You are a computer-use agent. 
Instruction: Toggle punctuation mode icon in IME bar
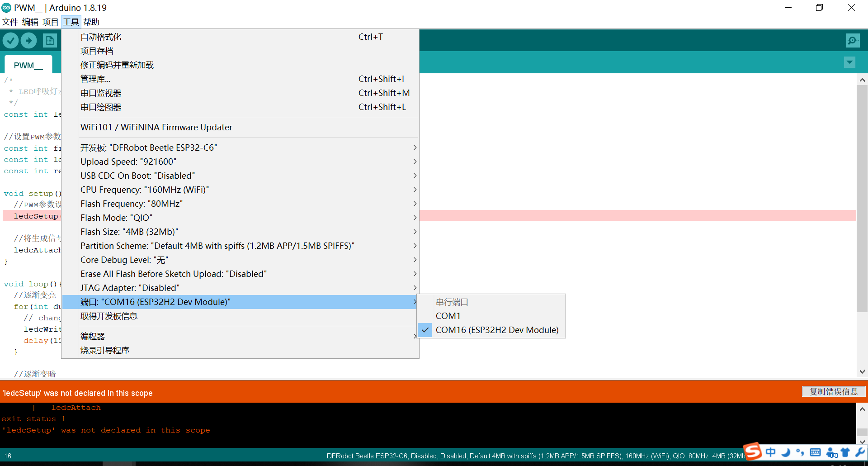(800, 452)
